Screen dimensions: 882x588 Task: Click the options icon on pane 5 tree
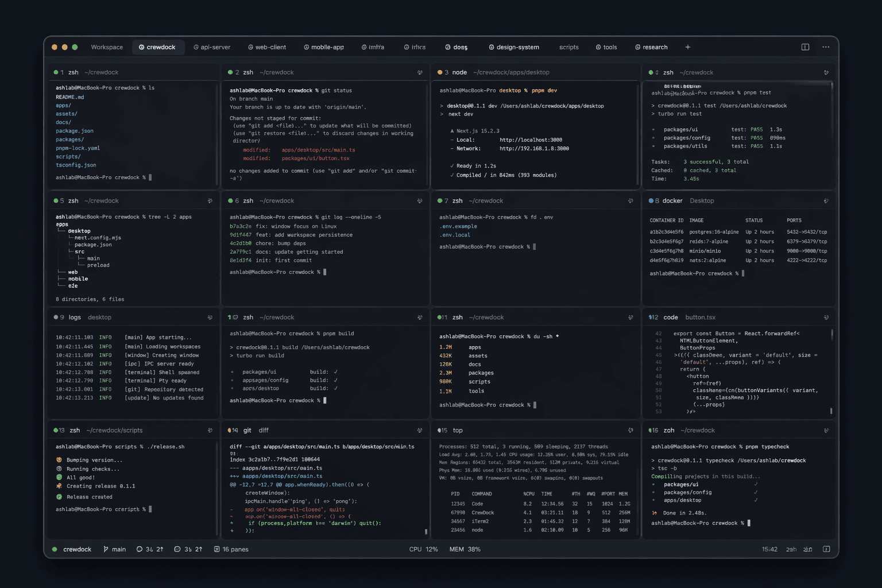(x=210, y=201)
